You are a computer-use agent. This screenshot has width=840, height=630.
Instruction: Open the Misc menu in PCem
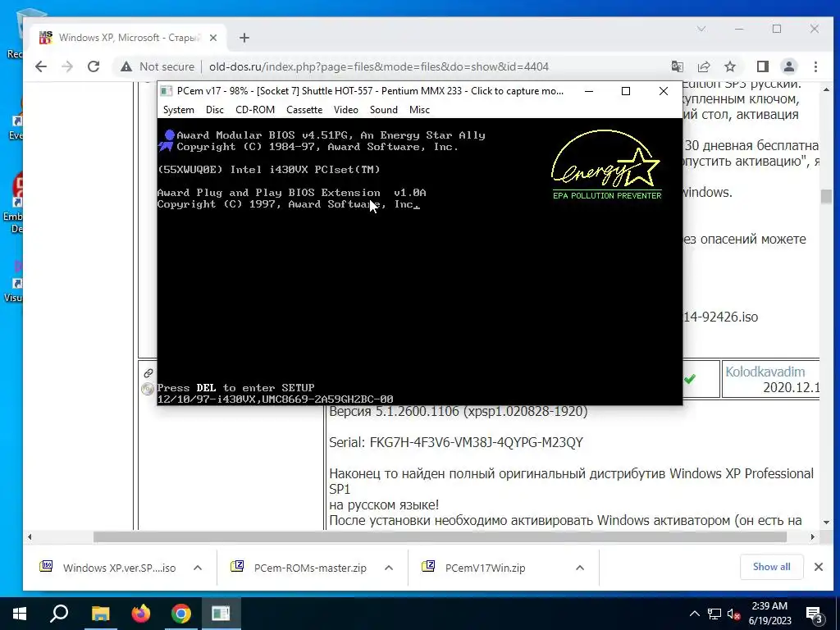click(419, 110)
